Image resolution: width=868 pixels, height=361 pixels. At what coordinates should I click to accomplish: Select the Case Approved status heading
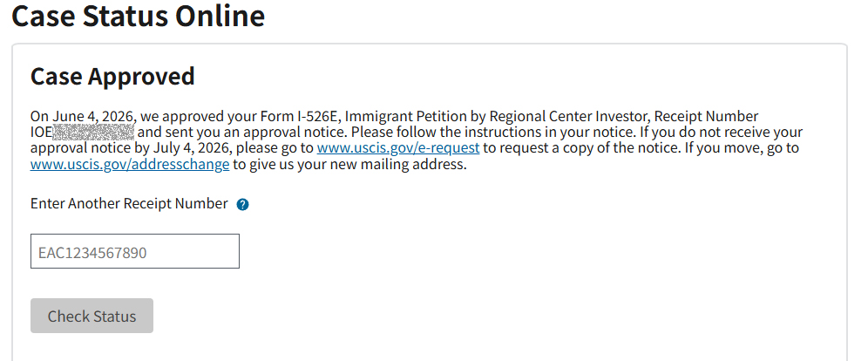[112, 76]
